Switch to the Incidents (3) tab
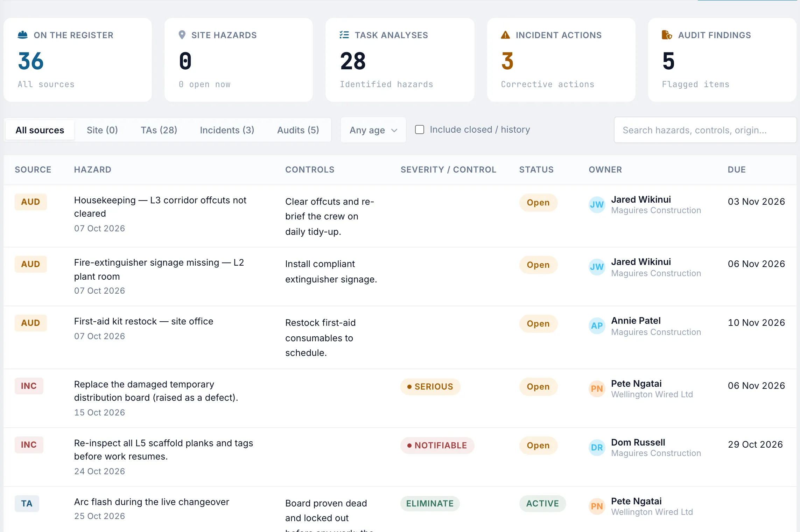The height and width of the screenshot is (532, 800). 227,130
